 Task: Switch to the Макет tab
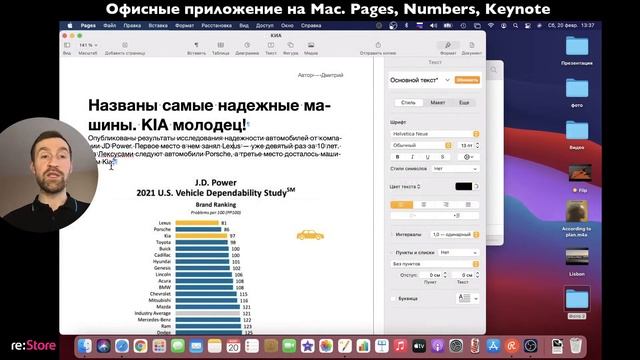pyautogui.click(x=438, y=102)
